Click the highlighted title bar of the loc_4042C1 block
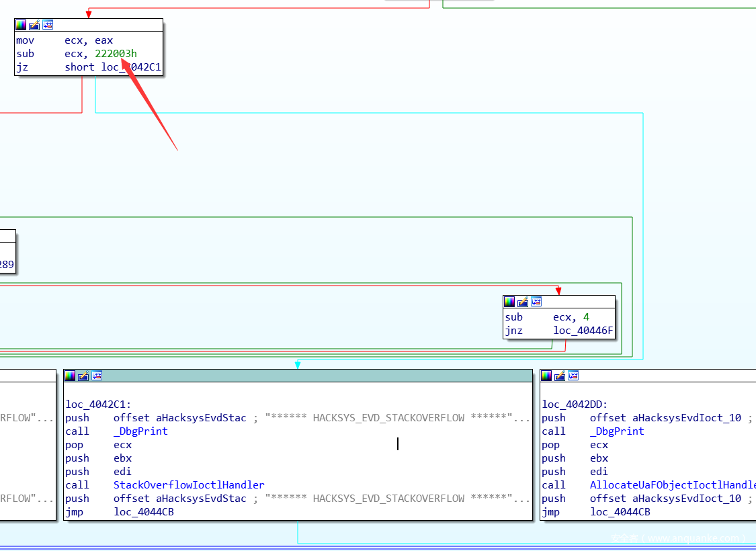Viewport: 756px width, 551px height. click(302, 376)
